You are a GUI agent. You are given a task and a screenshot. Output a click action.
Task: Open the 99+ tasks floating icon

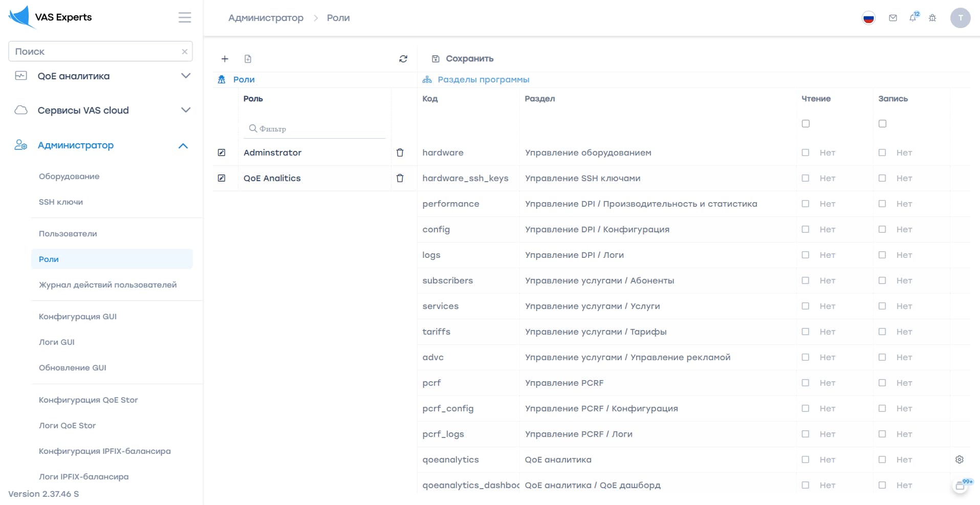[961, 486]
